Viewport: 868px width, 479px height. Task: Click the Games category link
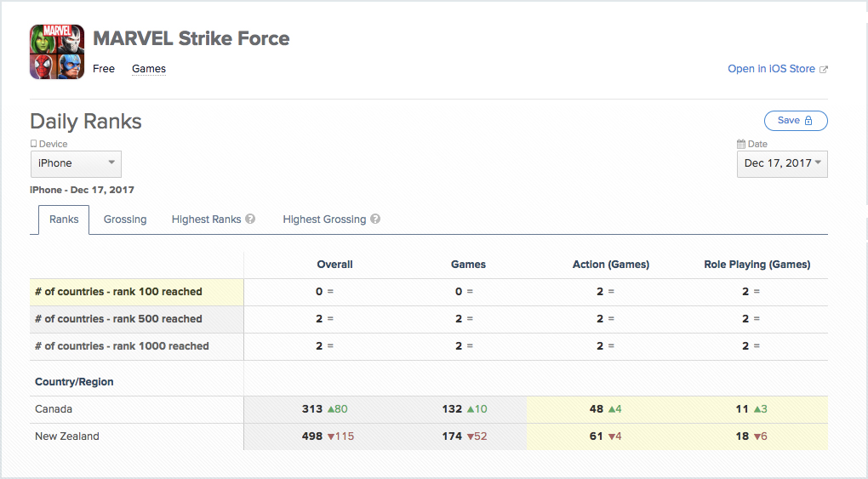coord(149,69)
